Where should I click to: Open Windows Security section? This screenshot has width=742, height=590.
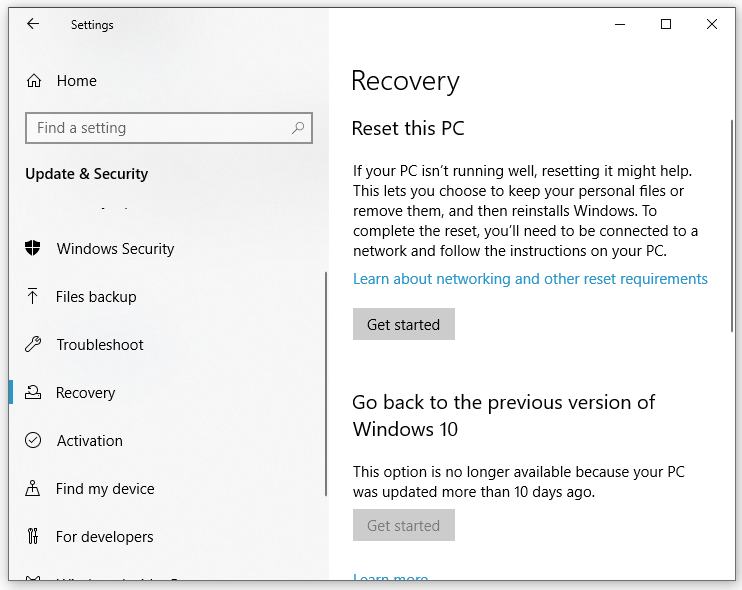pos(115,248)
